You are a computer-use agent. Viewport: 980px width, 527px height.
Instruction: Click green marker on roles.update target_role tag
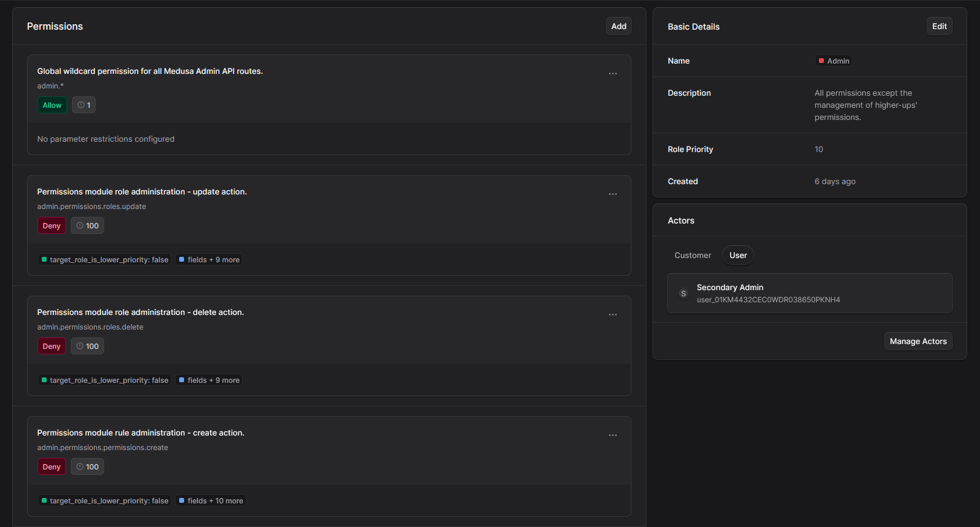pos(44,259)
